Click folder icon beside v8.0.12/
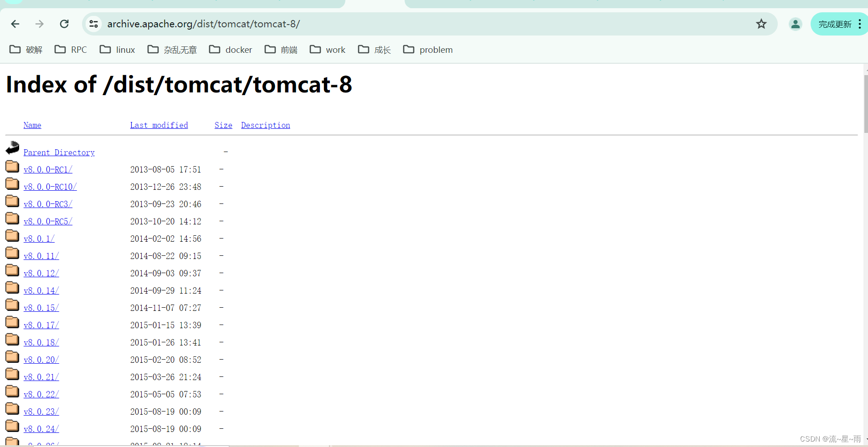This screenshot has width=868, height=447. (x=12, y=270)
